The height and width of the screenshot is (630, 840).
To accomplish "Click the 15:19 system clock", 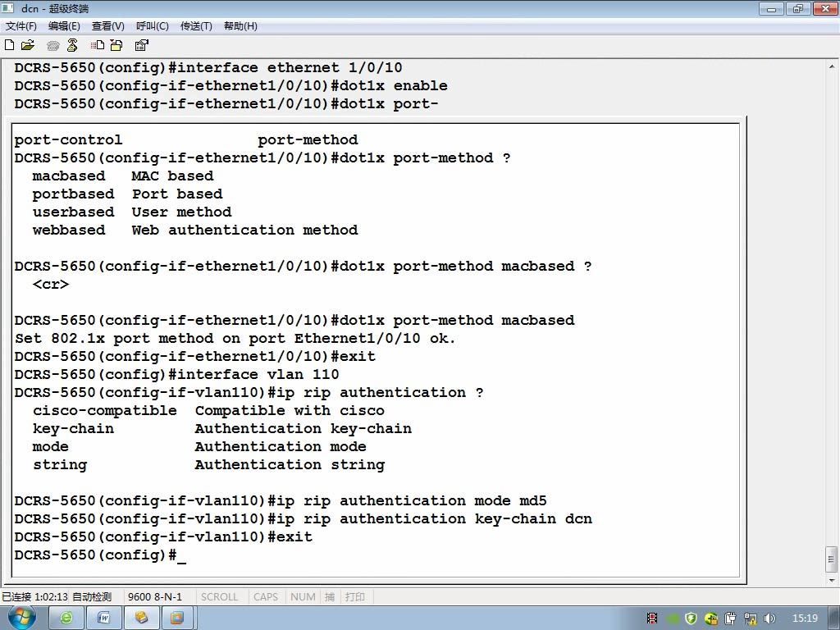I will click(x=805, y=619).
